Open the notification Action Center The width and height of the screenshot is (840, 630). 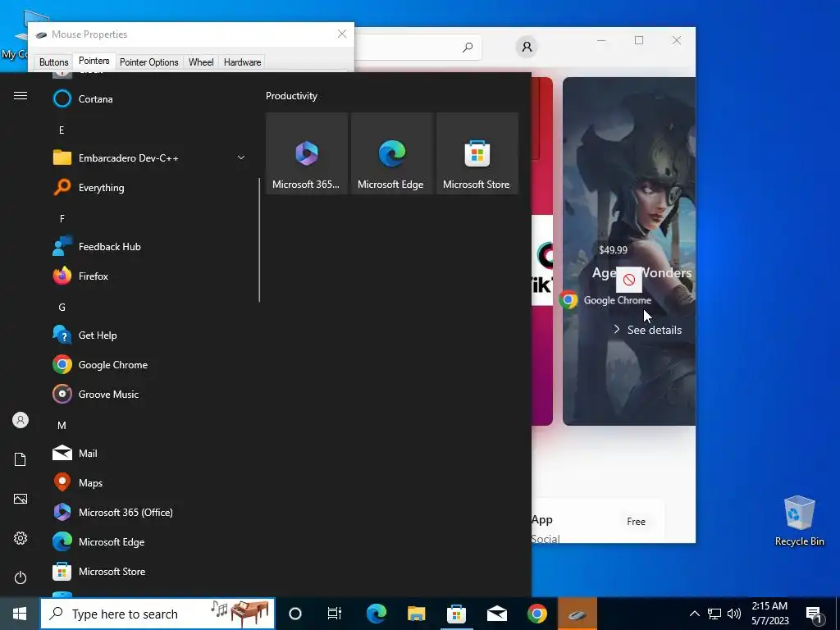[x=815, y=614]
